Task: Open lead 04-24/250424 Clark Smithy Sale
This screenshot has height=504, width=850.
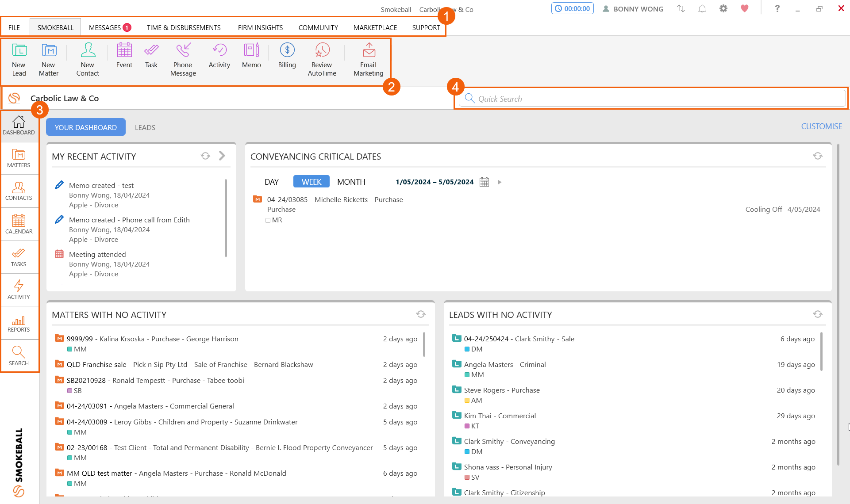Action: (x=519, y=339)
